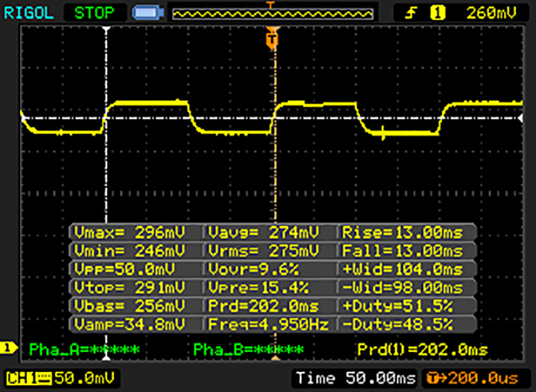The height and width of the screenshot is (392, 536).
Task: Click the Vovr=9.6% measurement
Action: (253, 270)
